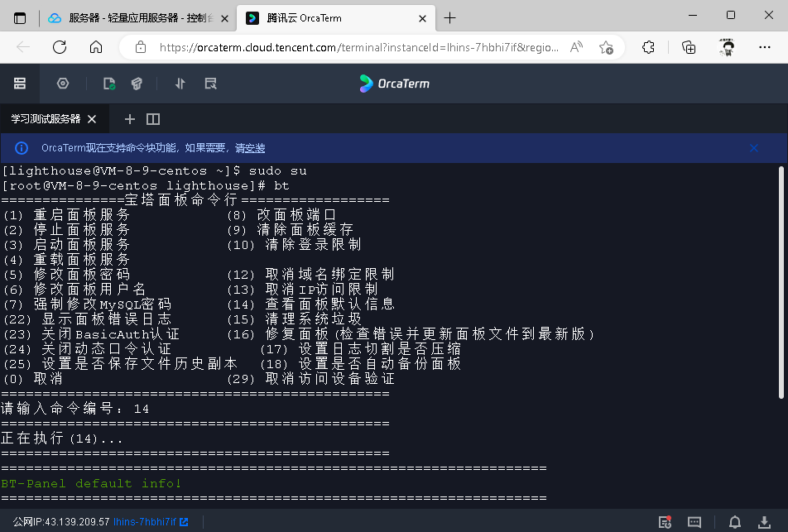Open the keyboard icon in status bar

694,522
